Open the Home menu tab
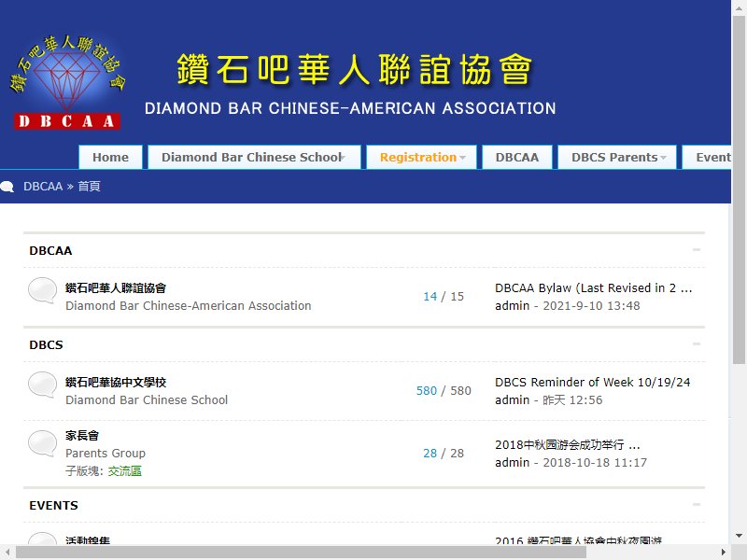Viewport: 747px width, 560px height. [x=110, y=157]
